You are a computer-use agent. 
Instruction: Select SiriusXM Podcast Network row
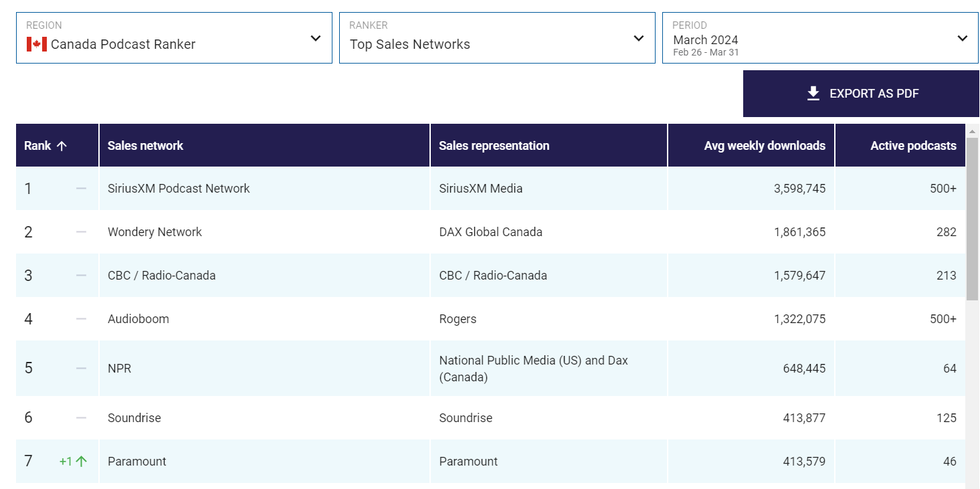click(x=491, y=189)
